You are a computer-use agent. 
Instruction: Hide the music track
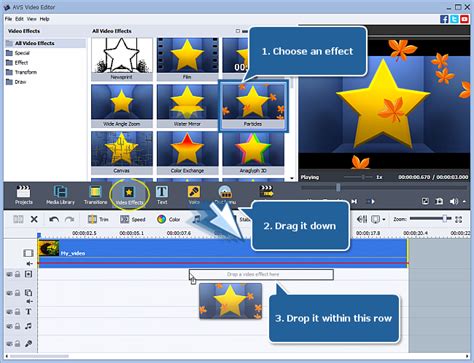click(9, 326)
